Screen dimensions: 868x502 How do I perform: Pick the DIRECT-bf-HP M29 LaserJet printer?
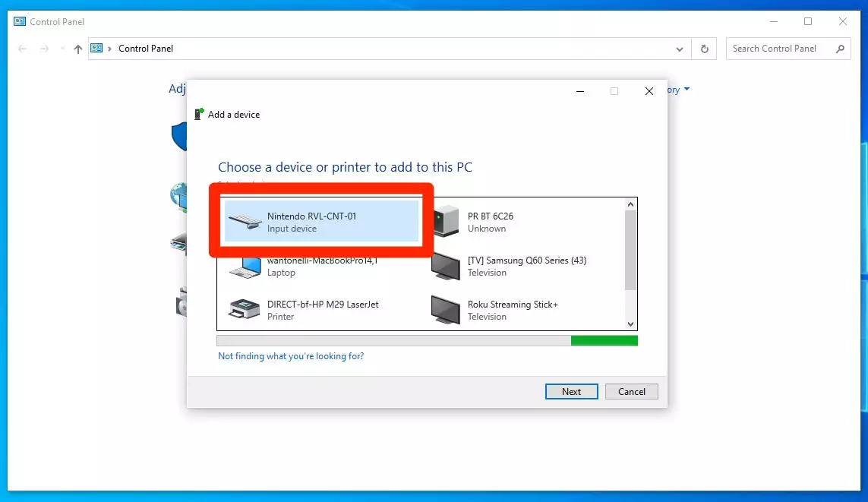tap(322, 310)
